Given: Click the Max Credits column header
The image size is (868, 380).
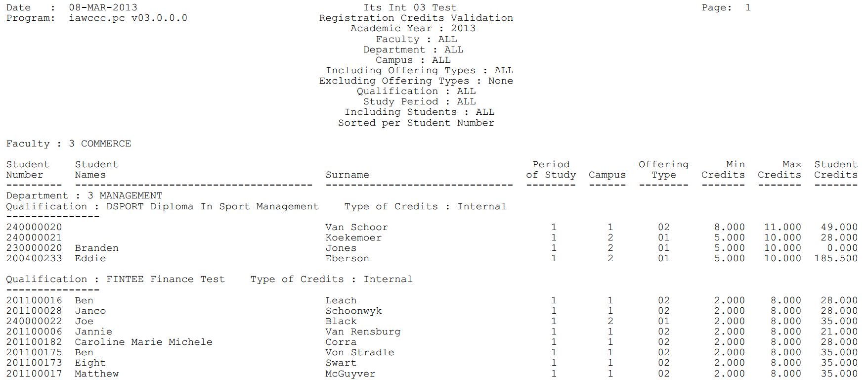Looking at the screenshot, I should click(779, 170).
